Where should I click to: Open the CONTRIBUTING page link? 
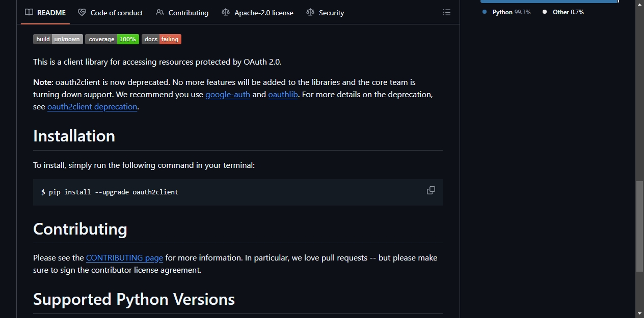(124, 258)
